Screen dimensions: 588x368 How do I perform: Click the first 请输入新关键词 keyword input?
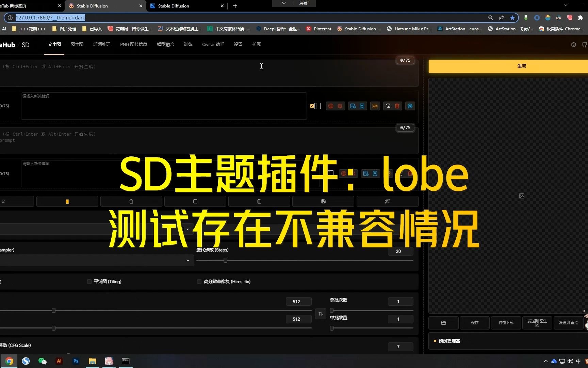(164, 106)
